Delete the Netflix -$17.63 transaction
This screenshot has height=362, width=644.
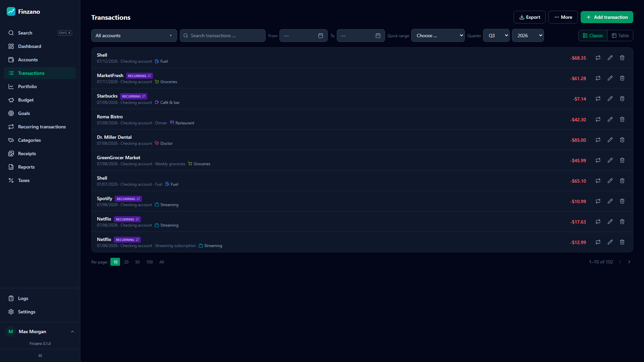622,222
